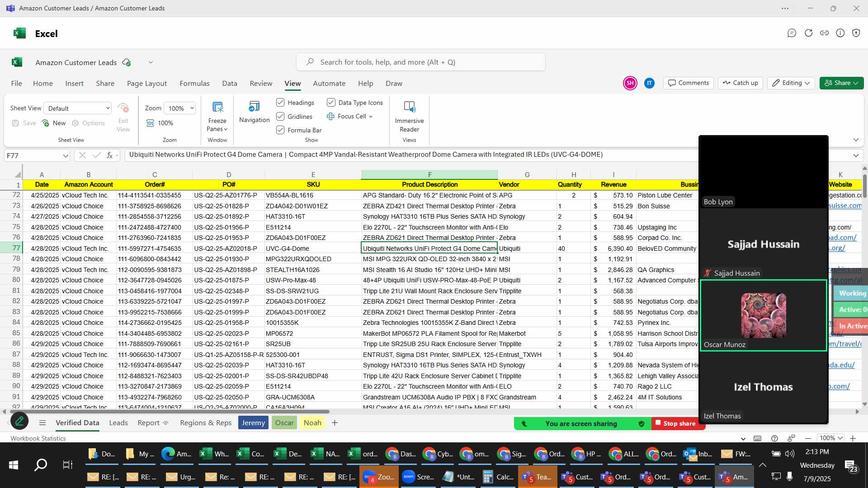The width and height of the screenshot is (868, 488).
Task: Open Windows Start menu
Action: (x=14, y=465)
